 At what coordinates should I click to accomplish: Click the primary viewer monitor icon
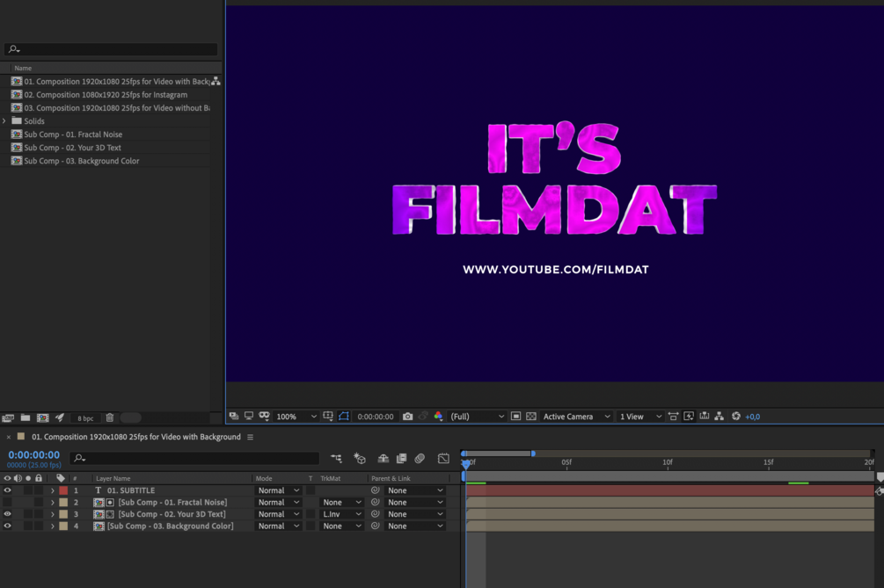249,417
